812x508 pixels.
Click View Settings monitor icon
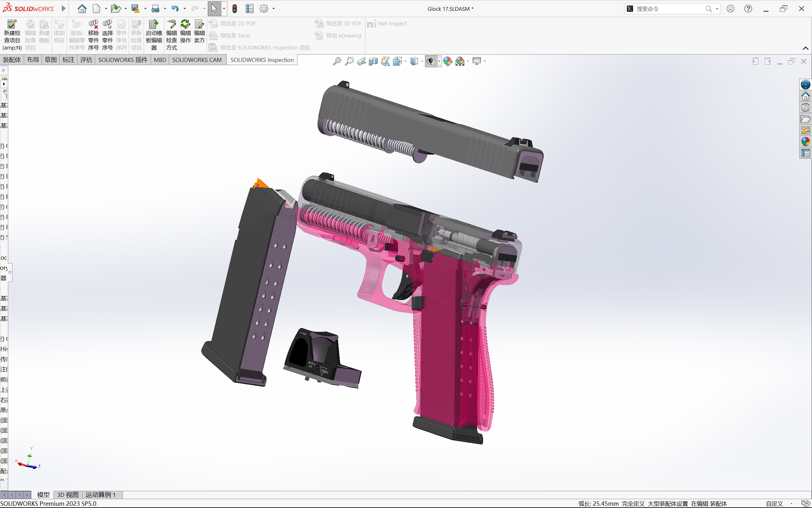coord(476,61)
